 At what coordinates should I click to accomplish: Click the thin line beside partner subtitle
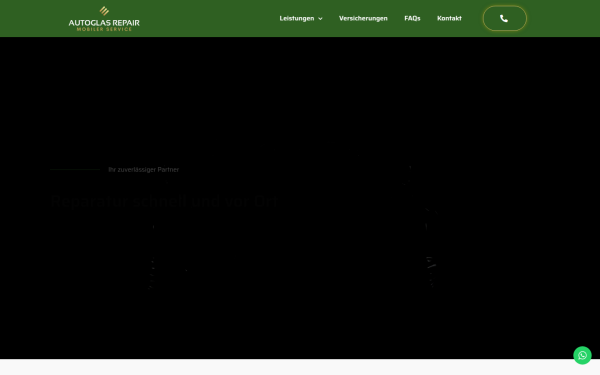[x=75, y=170]
